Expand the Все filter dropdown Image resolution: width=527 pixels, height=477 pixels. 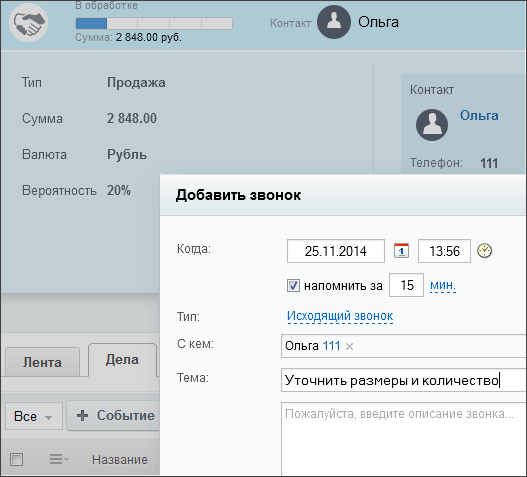coord(34,416)
